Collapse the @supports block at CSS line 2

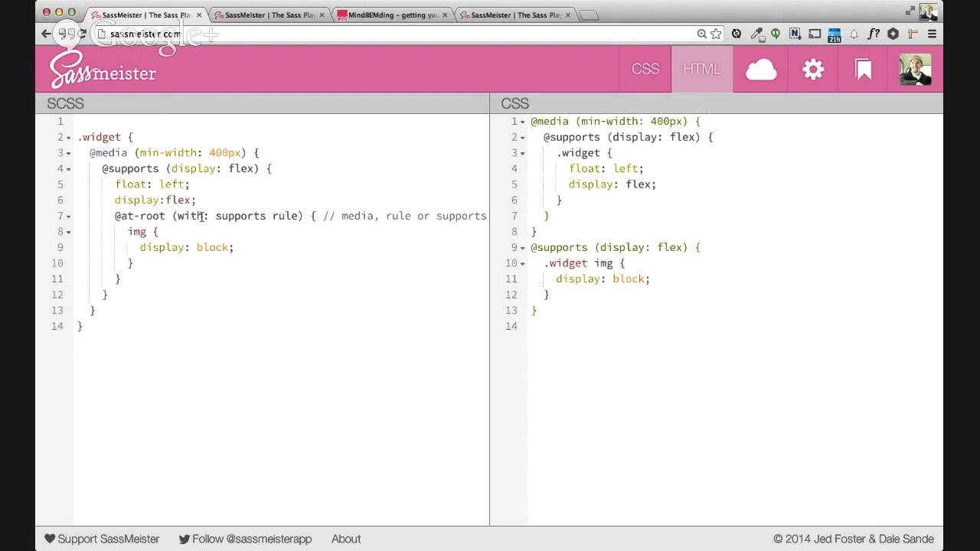click(x=523, y=138)
